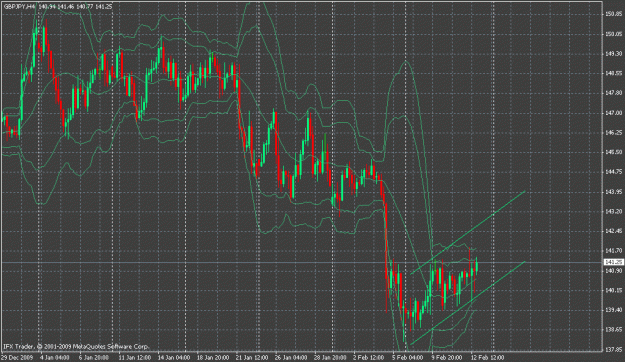This screenshot has height=362, width=625.
Task: Click the 149.30 price axis label
Action: (613, 54)
